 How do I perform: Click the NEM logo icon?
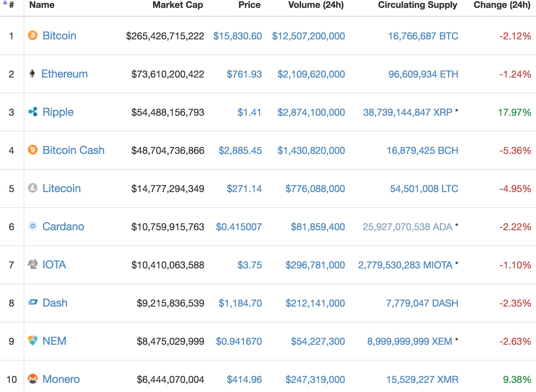[33, 341]
